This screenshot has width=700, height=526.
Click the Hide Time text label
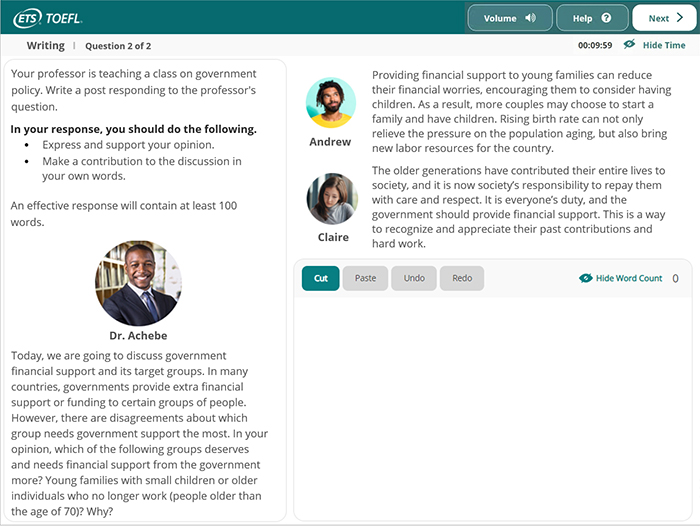click(663, 45)
